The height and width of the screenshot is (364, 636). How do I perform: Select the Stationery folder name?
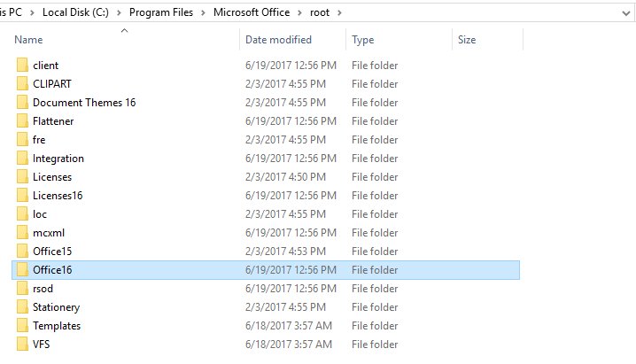(56, 307)
